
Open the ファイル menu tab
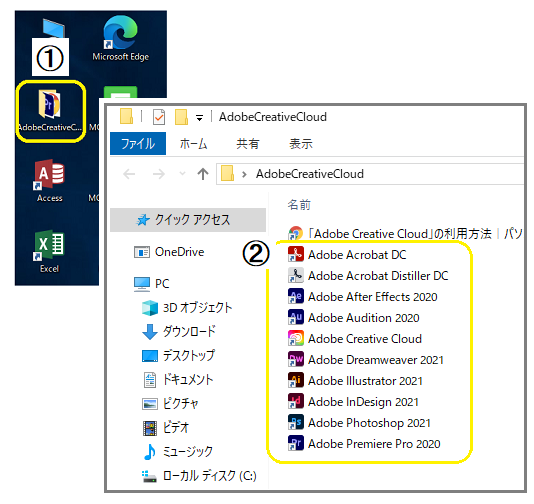(x=138, y=143)
